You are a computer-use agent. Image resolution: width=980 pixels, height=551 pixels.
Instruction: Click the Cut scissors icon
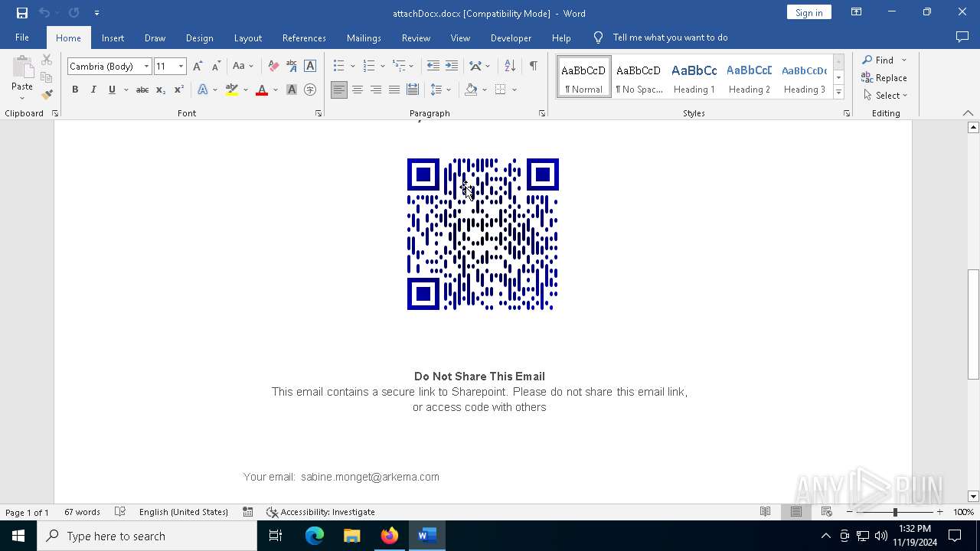click(47, 60)
